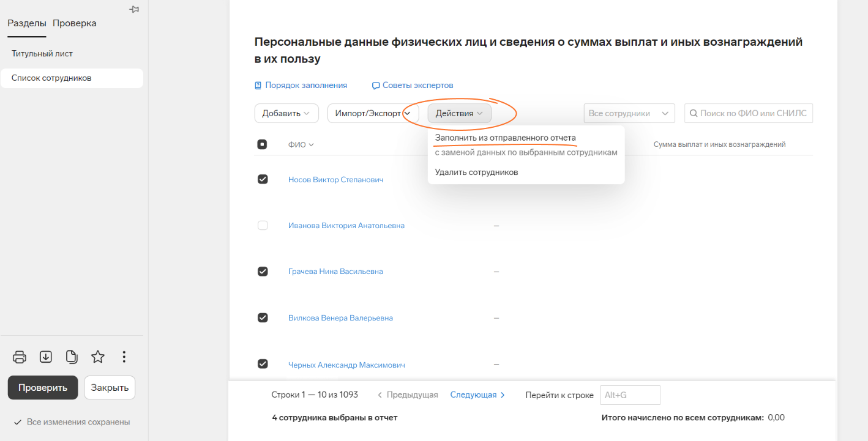Click the Советы экспертов chat icon
This screenshot has width=868, height=441.
[x=376, y=86]
